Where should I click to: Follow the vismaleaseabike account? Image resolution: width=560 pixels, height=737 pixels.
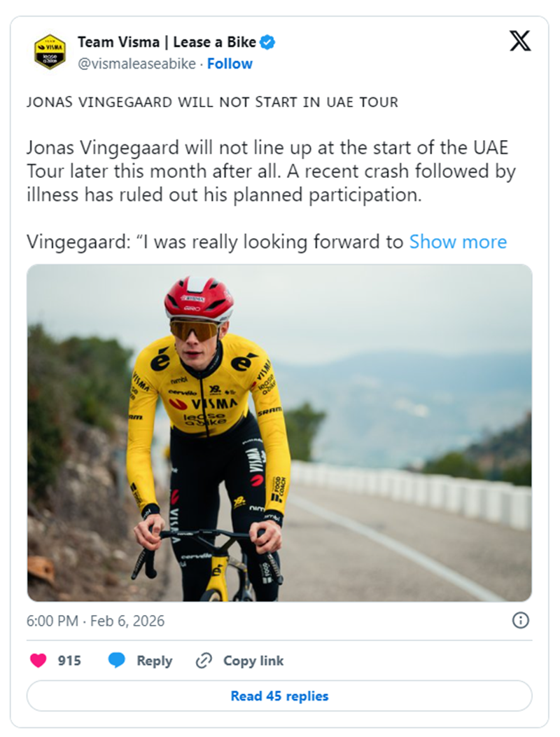(x=230, y=64)
